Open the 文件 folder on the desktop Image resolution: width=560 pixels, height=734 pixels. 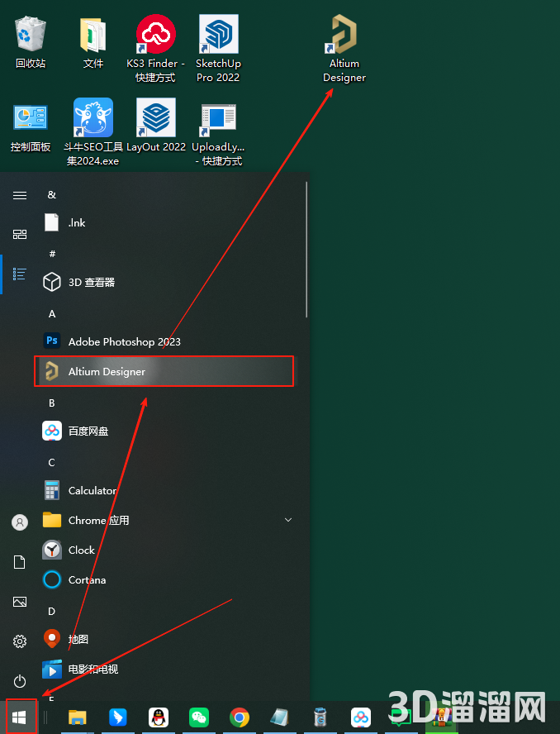tap(93, 42)
